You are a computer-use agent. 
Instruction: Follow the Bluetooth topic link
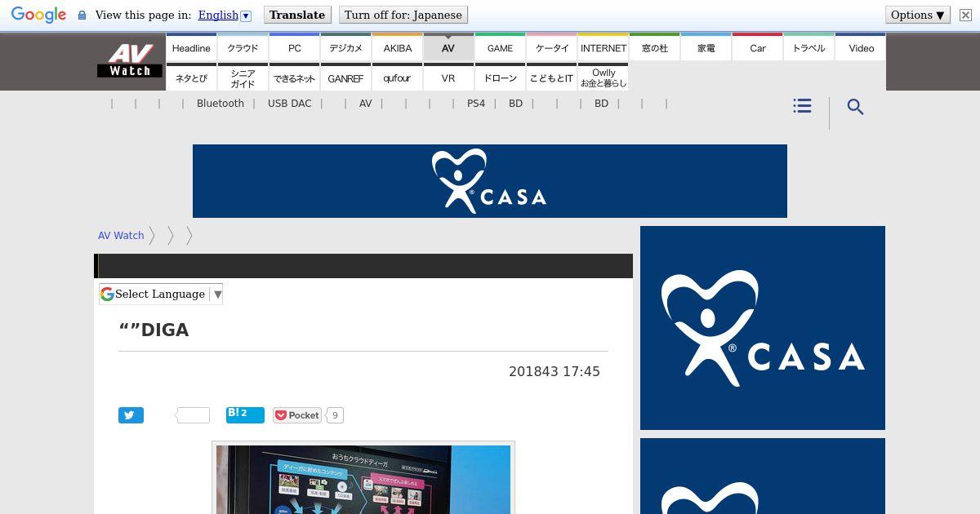click(x=220, y=104)
